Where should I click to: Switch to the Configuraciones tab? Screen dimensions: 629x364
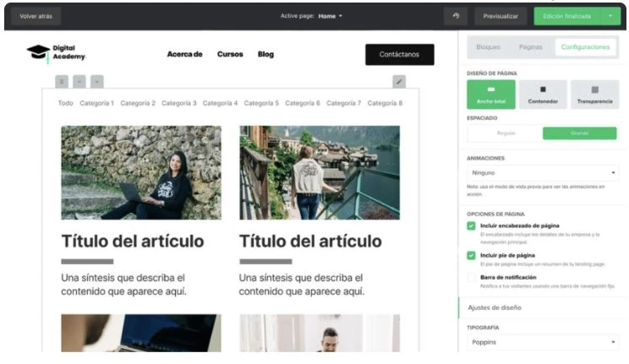coord(585,47)
